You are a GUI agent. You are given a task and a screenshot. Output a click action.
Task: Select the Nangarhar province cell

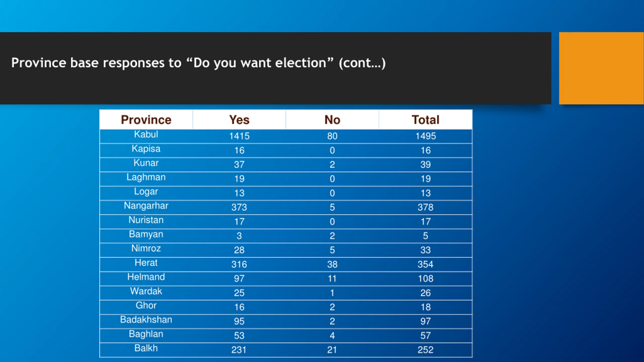click(x=146, y=206)
